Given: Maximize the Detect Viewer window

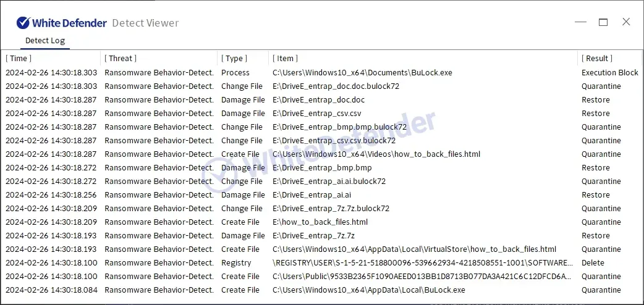Looking at the screenshot, I should point(603,22).
